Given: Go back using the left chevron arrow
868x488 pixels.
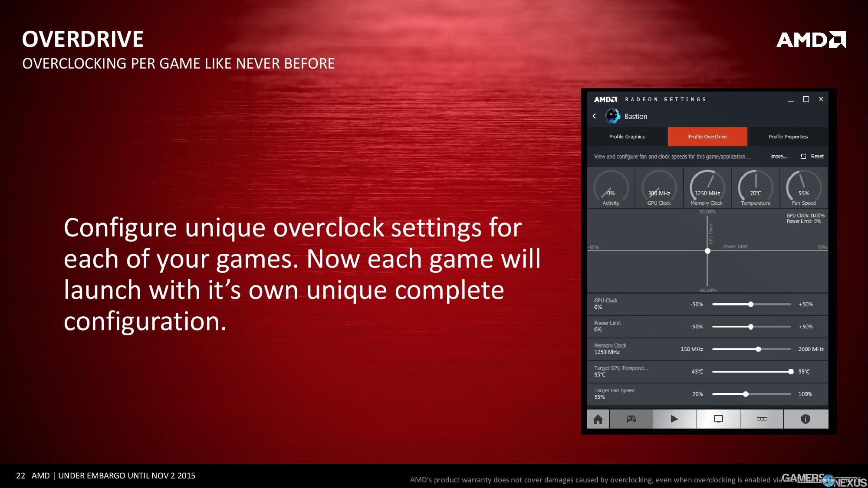Looking at the screenshot, I should click(595, 116).
